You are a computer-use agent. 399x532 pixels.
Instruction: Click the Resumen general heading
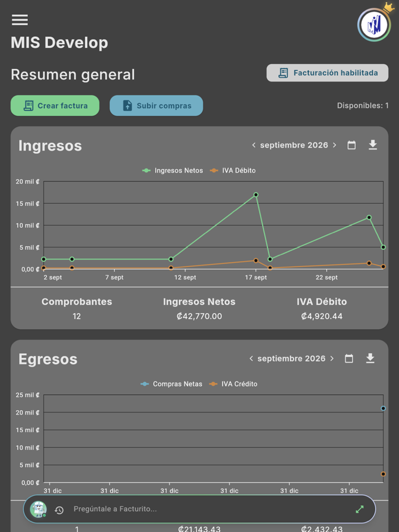pyautogui.click(x=72, y=74)
